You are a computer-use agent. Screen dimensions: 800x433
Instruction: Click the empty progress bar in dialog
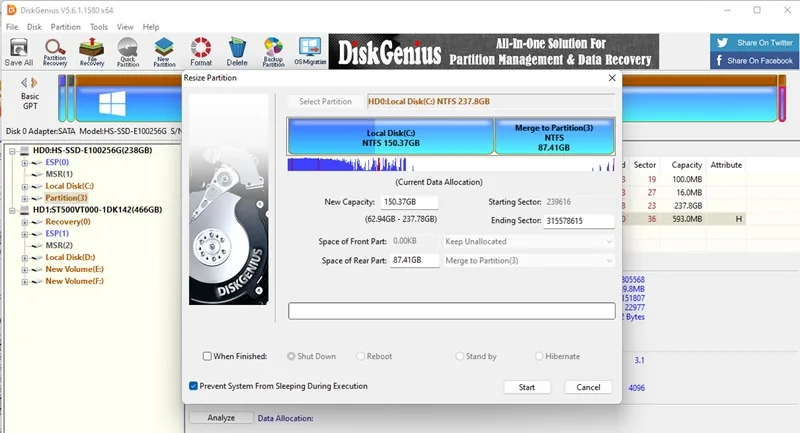tap(452, 311)
